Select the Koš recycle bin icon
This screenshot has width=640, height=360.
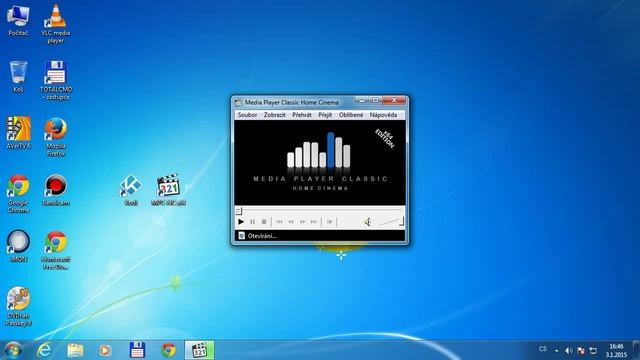pos(18,77)
